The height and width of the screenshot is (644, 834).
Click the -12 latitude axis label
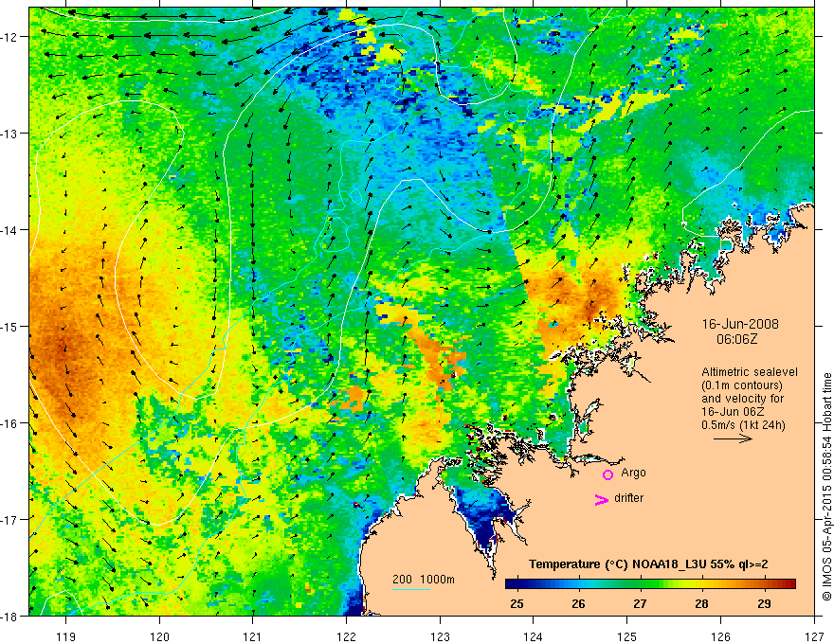[9, 37]
